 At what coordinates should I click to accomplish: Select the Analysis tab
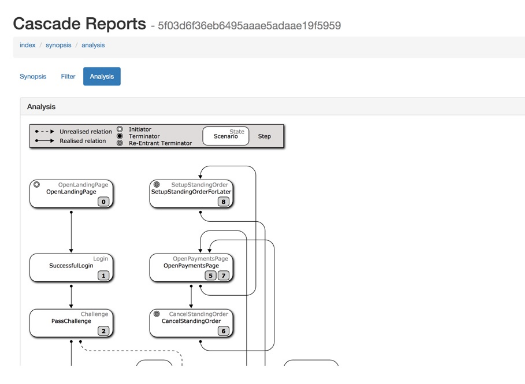pyautogui.click(x=102, y=76)
